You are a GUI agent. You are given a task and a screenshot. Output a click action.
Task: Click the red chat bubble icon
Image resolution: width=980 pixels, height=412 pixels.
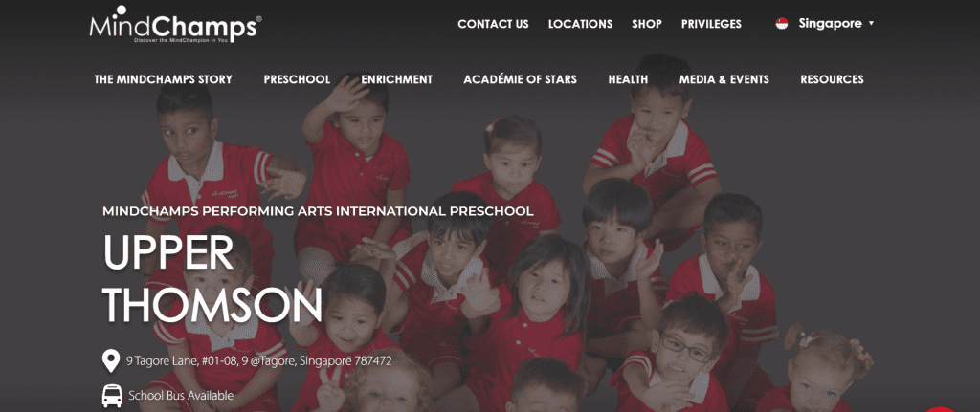pos(943,409)
